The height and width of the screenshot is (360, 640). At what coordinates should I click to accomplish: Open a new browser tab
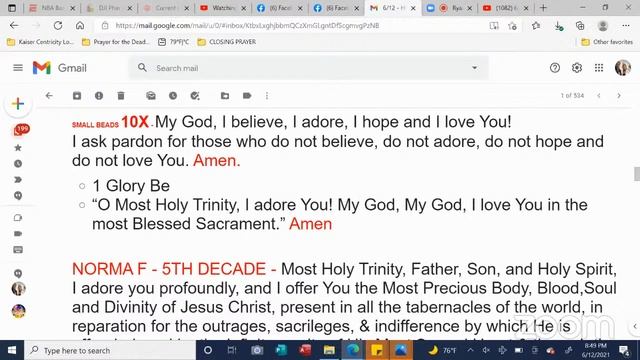[543, 8]
